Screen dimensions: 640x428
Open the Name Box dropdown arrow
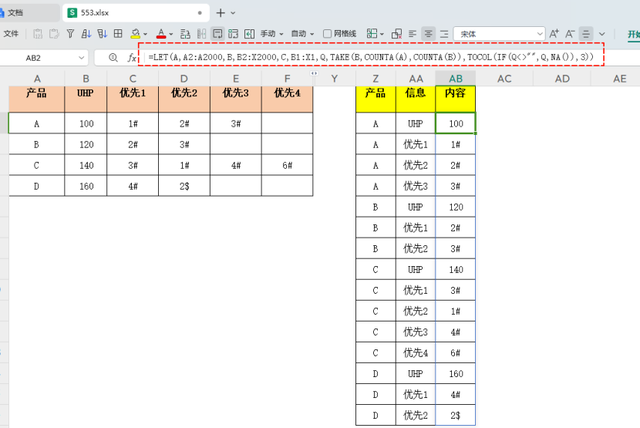pos(81,58)
